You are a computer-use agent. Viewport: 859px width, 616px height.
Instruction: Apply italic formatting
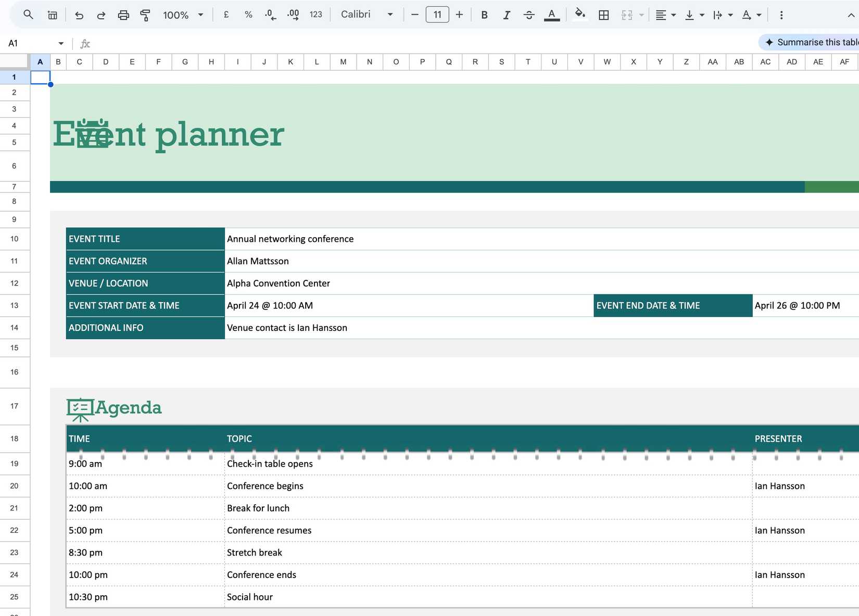click(506, 15)
